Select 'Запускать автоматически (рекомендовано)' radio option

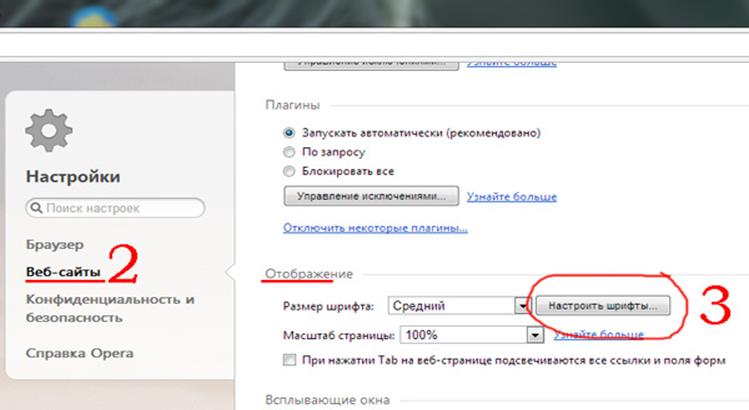click(290, 132)
